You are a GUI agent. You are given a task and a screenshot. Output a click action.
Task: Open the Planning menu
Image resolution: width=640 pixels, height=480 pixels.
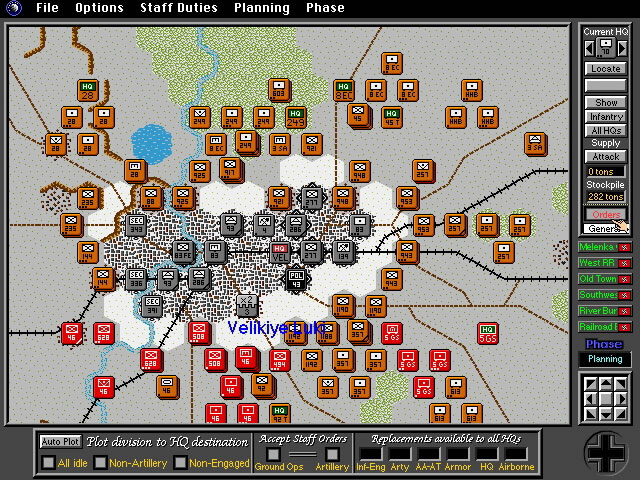[x=262, y=8]
